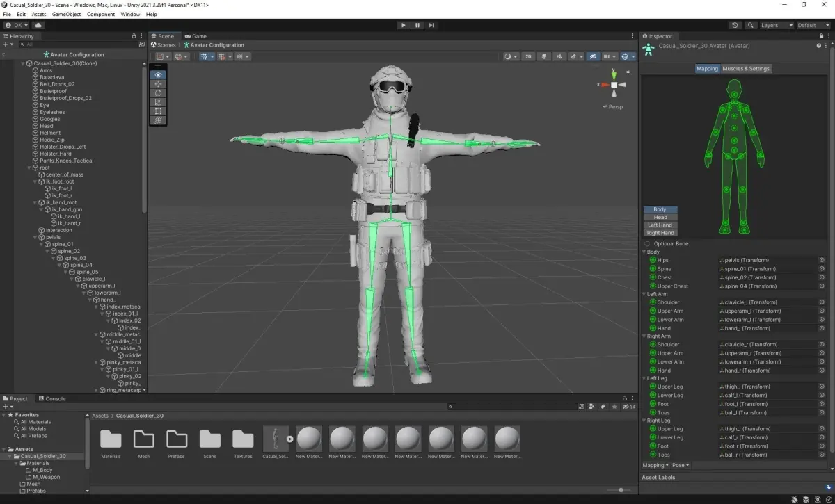Open Inspector help question-mark icon
Screen dimensions: 835x504
819,46
